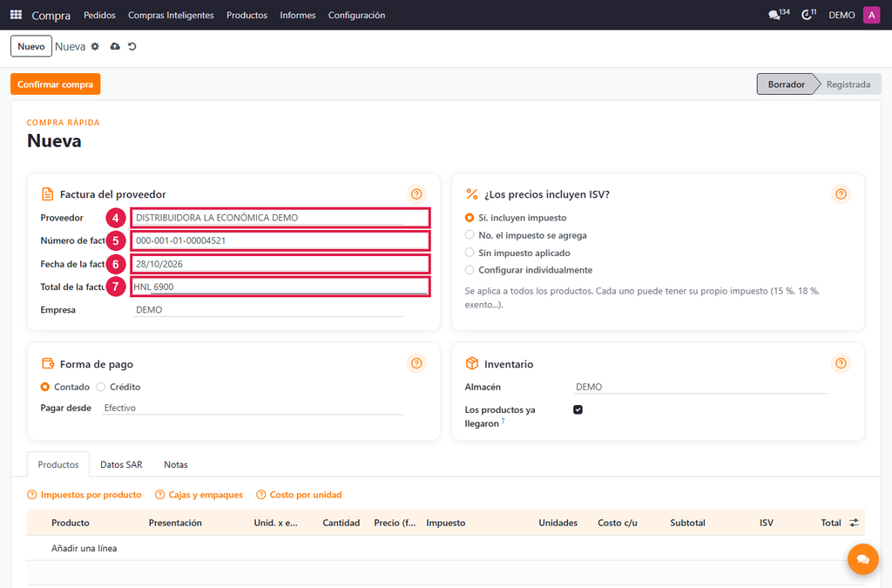Open the Compras Inteligentes menu
The height and width of the screenshot is (588, 892).
[x=171, y=15]
